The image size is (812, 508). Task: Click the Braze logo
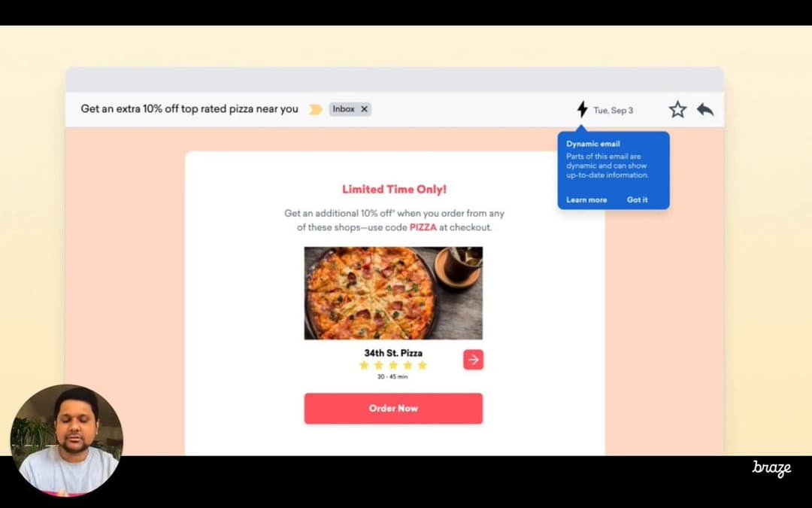pyautogui.click(x=771, y=468)
